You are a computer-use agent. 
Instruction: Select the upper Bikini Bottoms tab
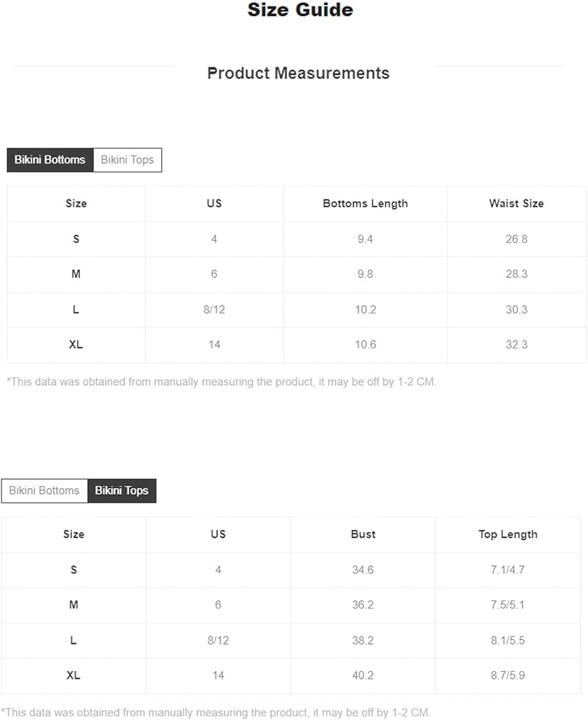coord(50,160)
